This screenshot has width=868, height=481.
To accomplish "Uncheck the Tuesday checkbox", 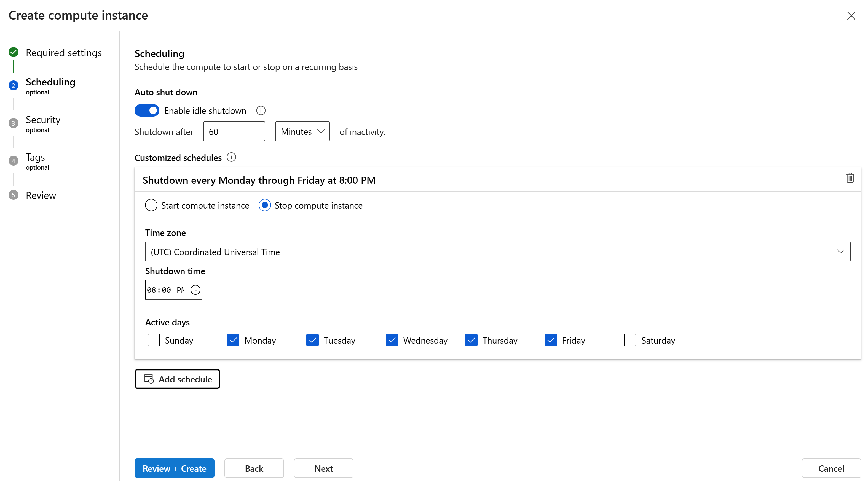I will coord(312,340).
